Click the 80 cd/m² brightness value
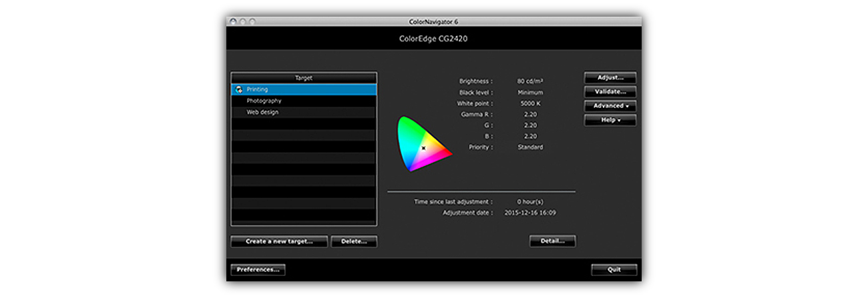Viewport: 868px width, 300px height. [x=530, y=81]
